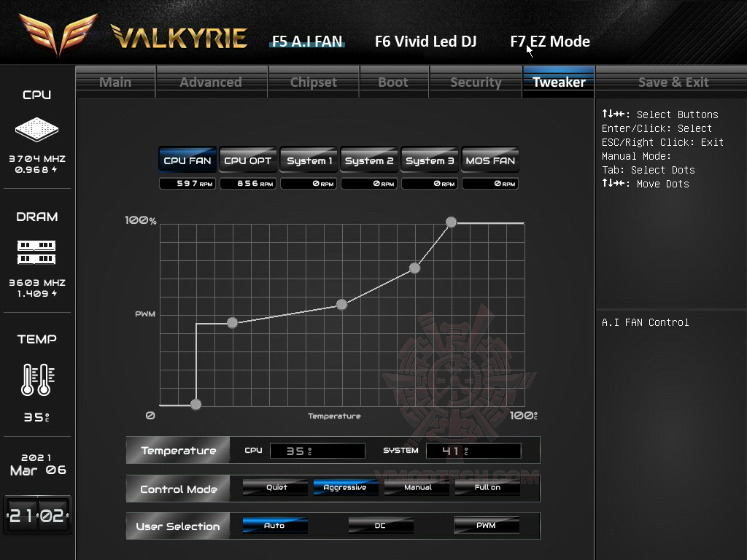Click the 1.409 DRAM voltage value
This screenshot has width=747, height=560.
(x=36, y=293)
